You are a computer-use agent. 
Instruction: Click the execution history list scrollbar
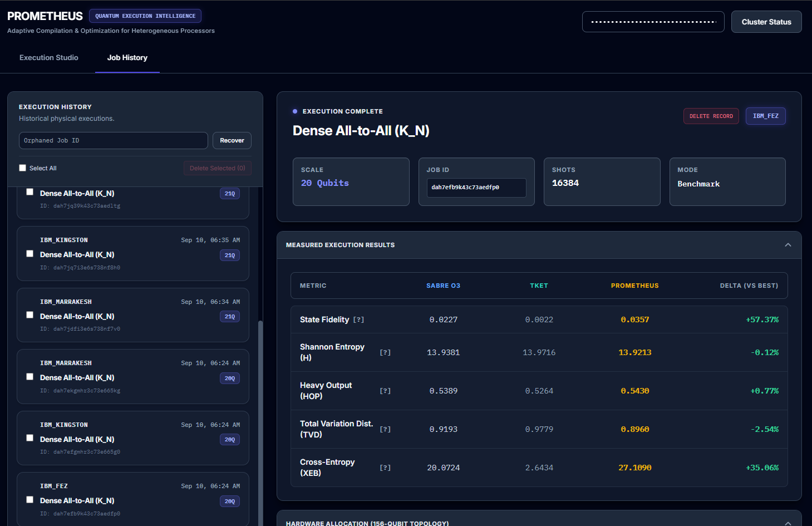pyautogui.click(x=260, y=423)
